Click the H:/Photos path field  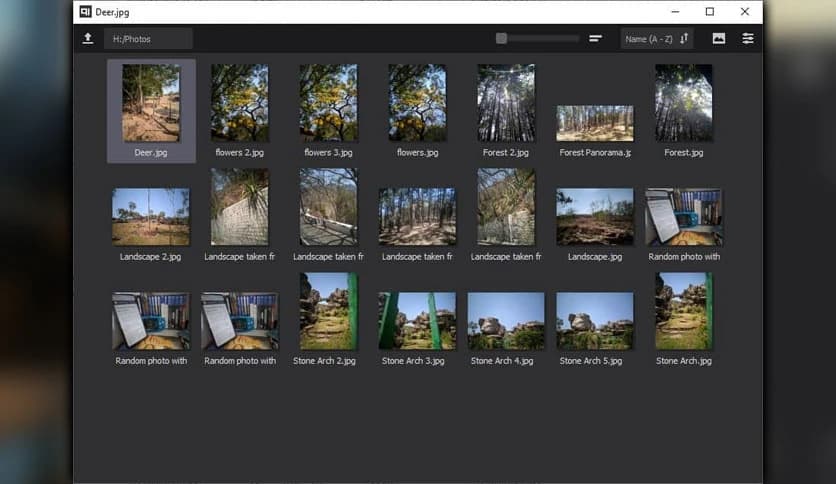coord(150,39)
